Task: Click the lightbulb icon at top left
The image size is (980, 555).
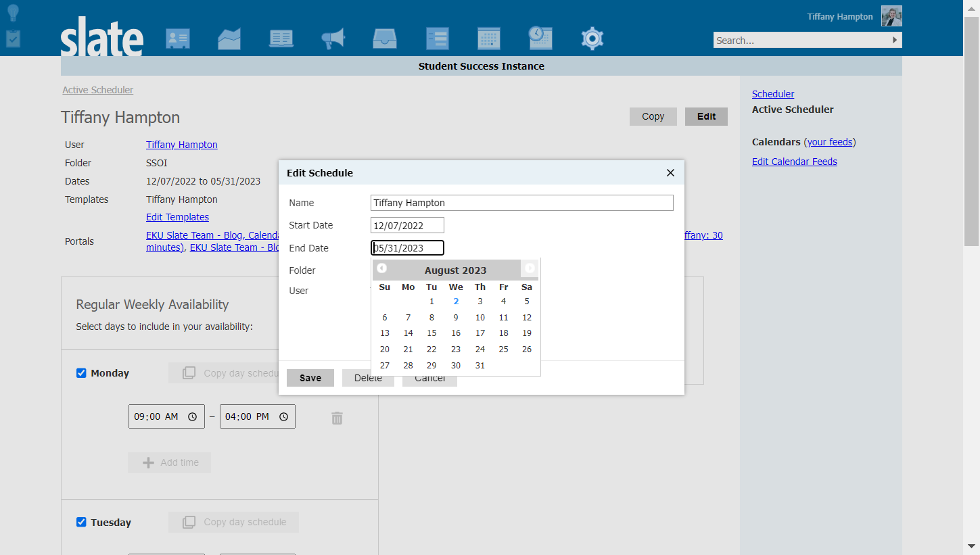Action: [13, 13]
